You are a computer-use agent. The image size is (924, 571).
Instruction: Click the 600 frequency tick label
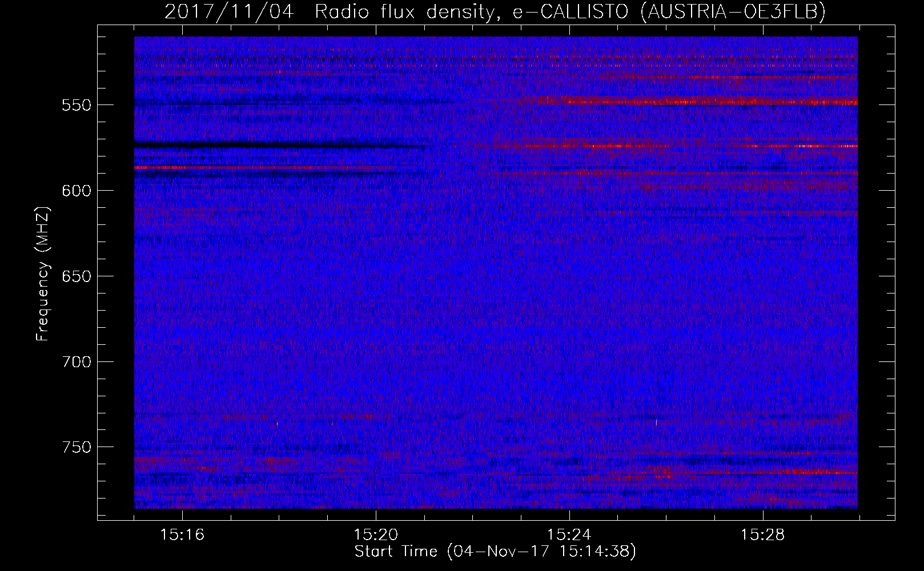(77, 191)
